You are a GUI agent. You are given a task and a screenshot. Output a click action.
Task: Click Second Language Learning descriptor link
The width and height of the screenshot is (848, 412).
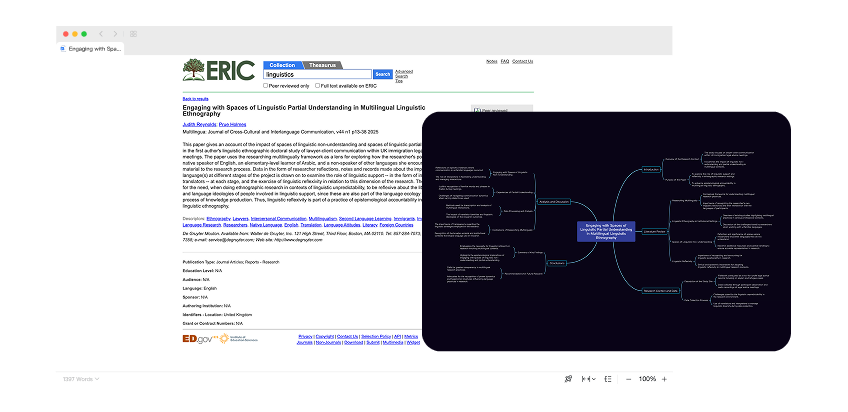point(365,218)
